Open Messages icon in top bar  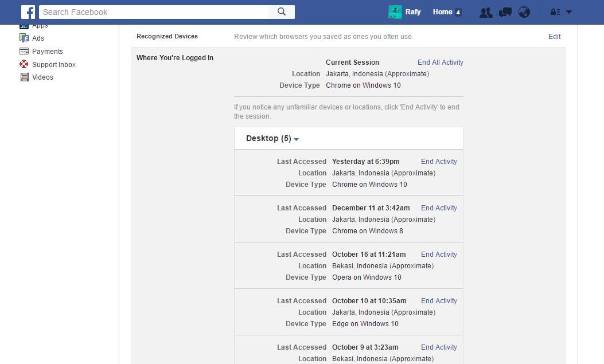pyautogui.click(x=505, y=12)
